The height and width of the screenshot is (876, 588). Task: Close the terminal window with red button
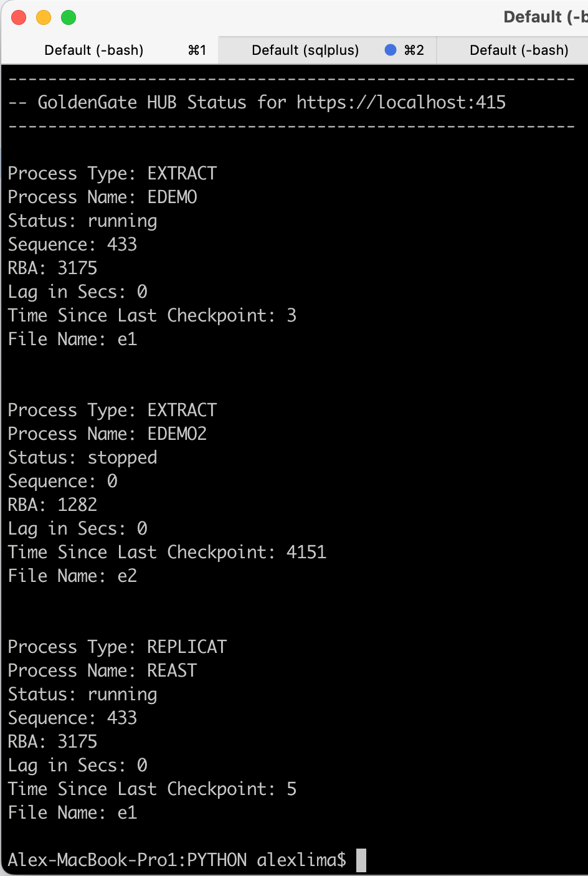[x=19, y=17]
